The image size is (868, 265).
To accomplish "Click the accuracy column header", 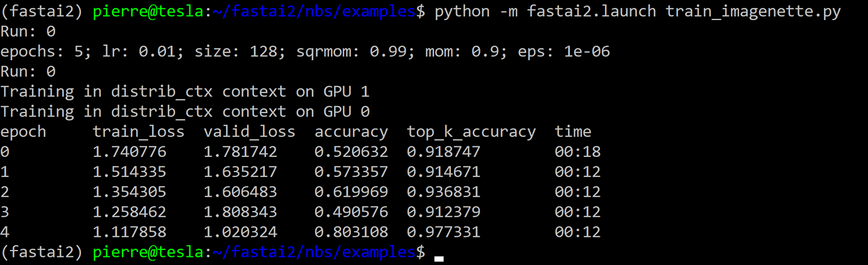I will pos(351,132).
